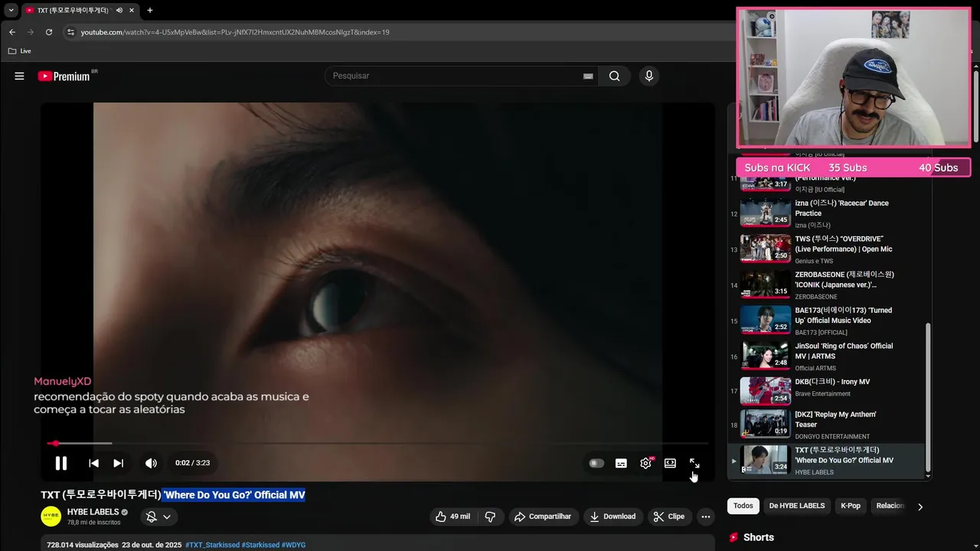980x551 pixels.
Task: Mute the video volume speaker icon
Action: click(x=151, y=463)
